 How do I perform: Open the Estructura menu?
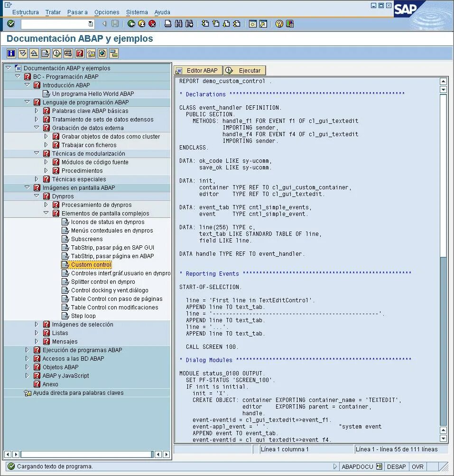(x=26, y=12)
